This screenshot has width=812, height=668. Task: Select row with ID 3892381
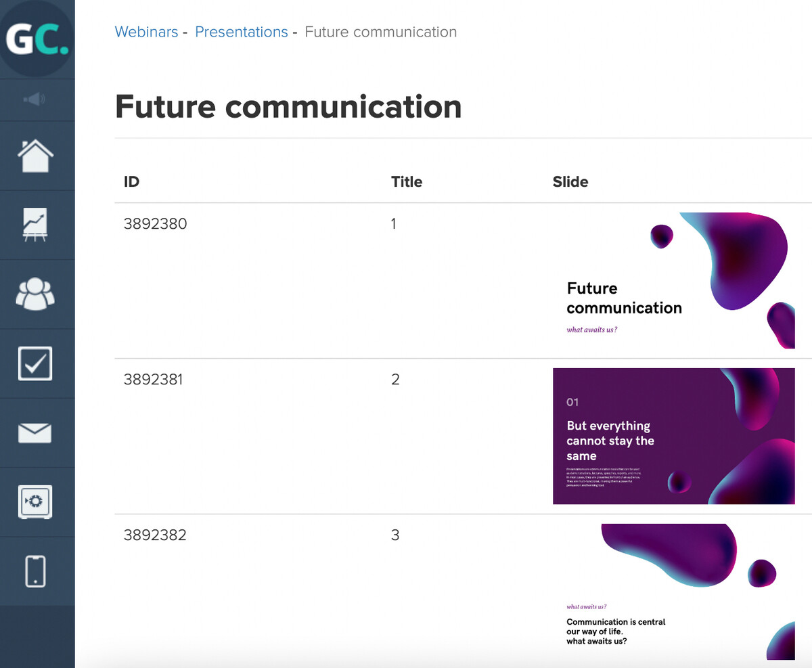point(464,437)
